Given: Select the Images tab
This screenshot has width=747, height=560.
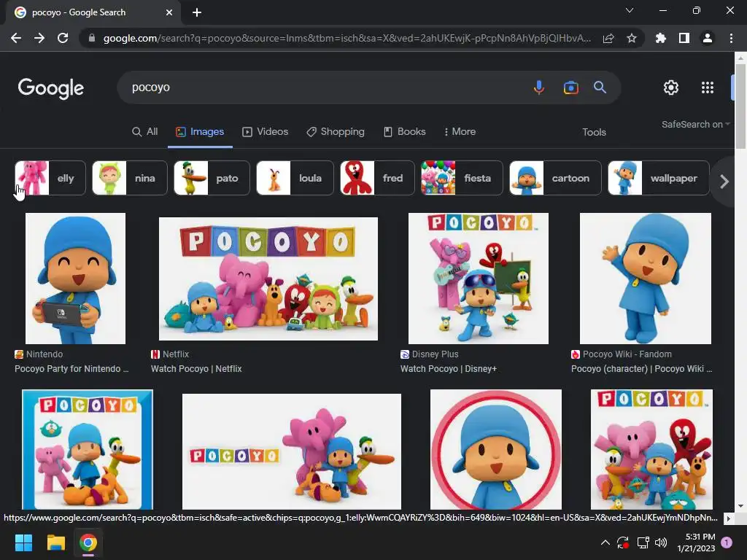Looking at the screenshot, I should pos(200,131).
